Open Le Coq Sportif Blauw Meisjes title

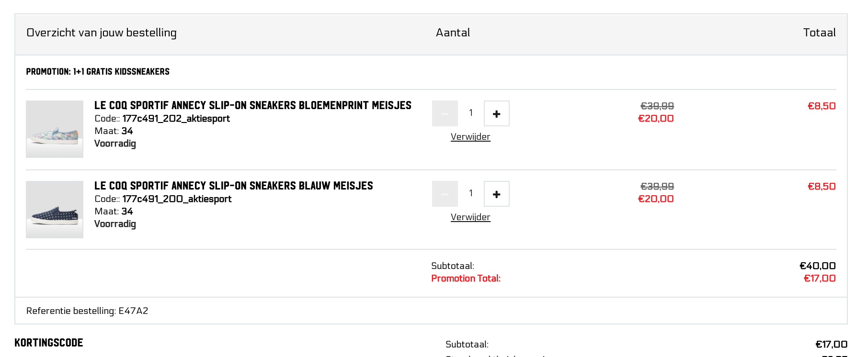pos(233,186)
